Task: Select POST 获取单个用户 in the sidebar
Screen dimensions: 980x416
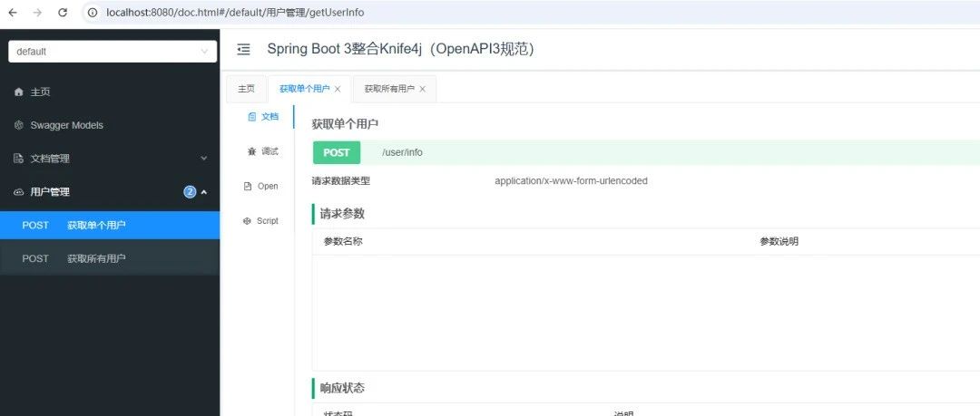Action: (110, 225)
